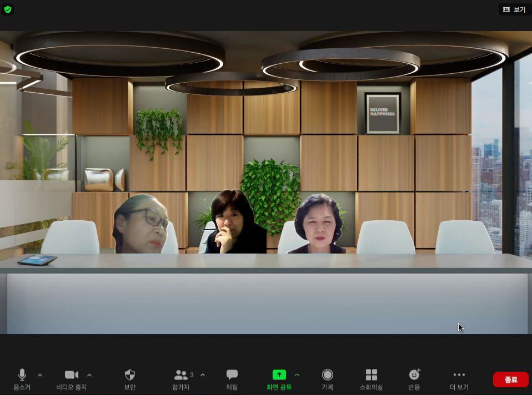The width and height of the screenshot is (532, 395).
Task: Select the right-side seated participant
Action: (318, 225)
